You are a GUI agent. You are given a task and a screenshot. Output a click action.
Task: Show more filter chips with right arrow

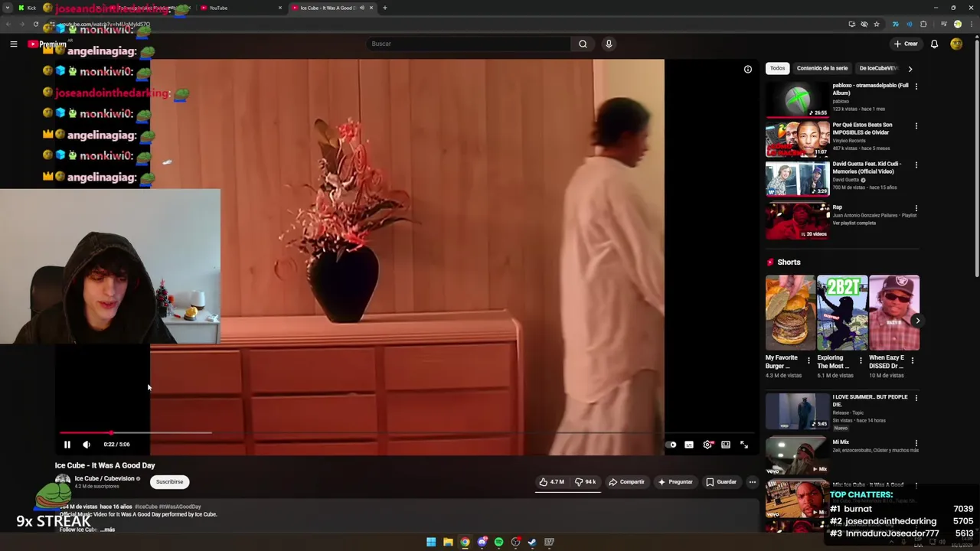tap(910, 69)
